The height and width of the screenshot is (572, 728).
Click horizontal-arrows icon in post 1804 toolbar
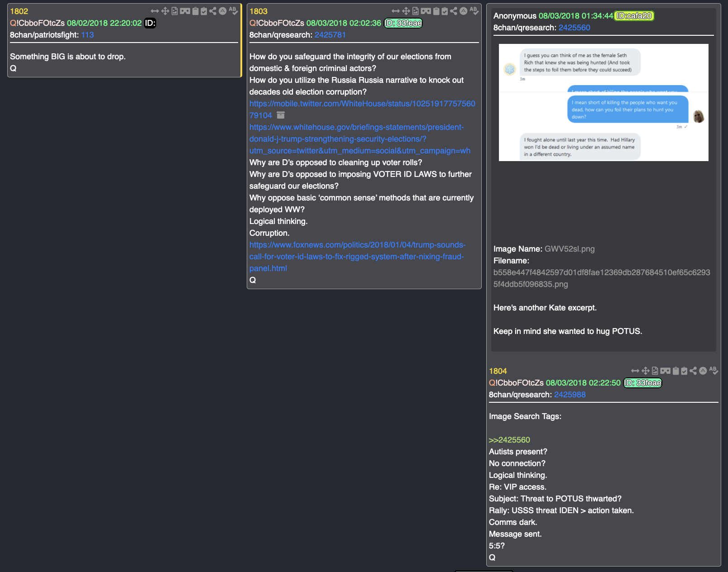coord(635,371)
